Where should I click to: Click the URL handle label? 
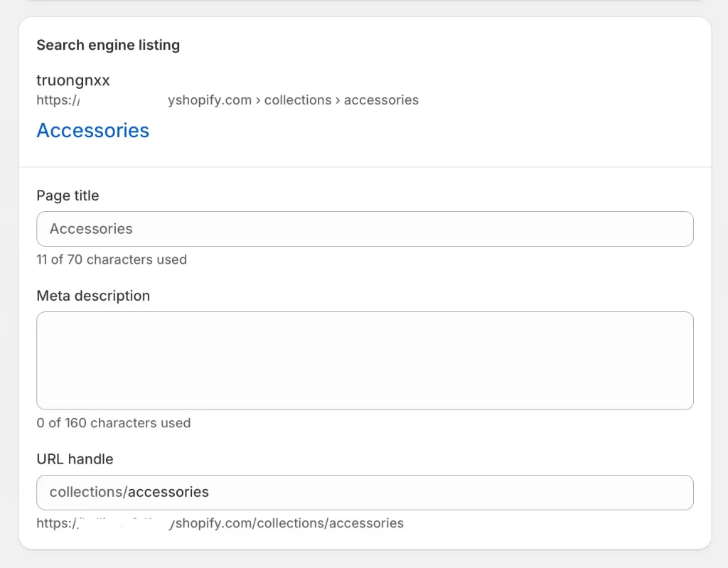[x=75, y=459]
